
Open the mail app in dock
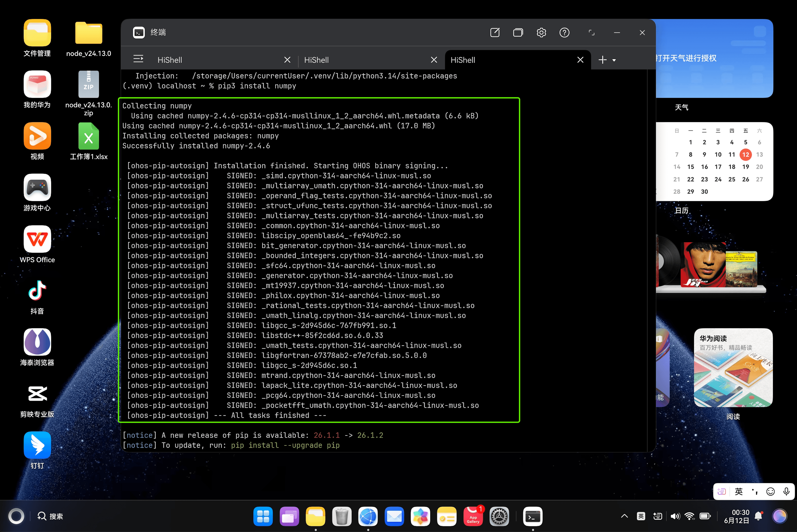394,516
